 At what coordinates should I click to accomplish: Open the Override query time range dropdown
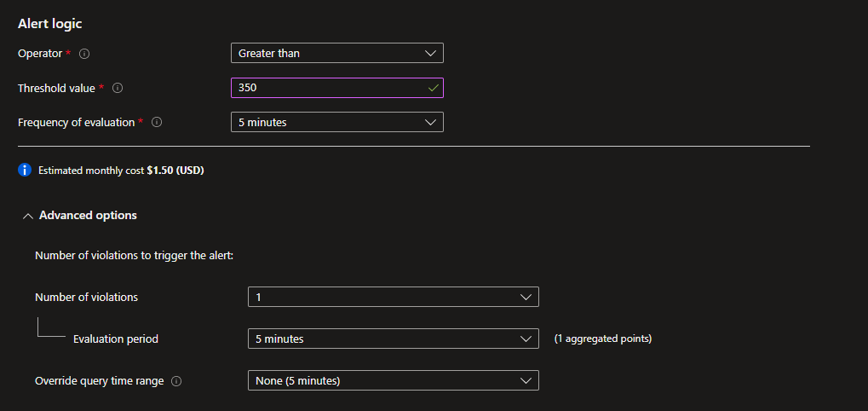coord(393,381)
